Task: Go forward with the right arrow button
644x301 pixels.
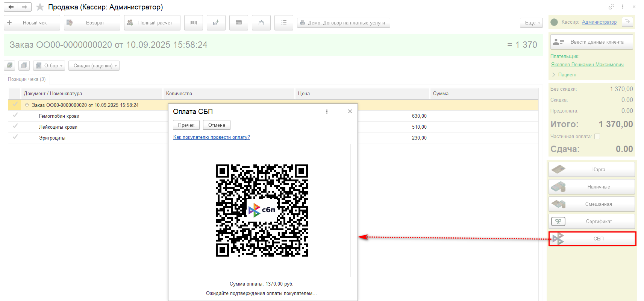Action: pyautogui.click(x=24, y=7)
